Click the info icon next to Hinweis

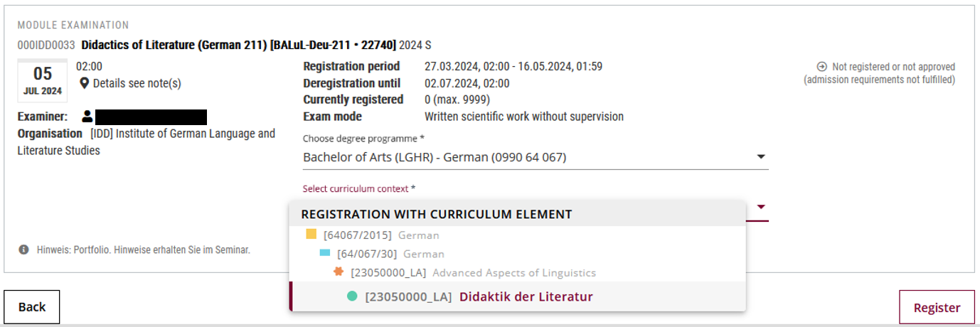point(23,250)
